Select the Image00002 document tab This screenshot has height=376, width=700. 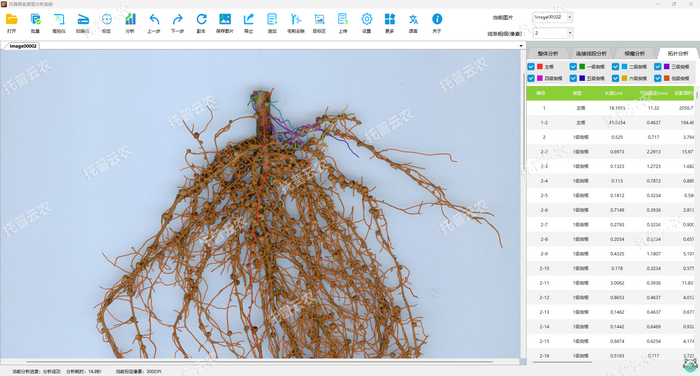coord(23,46)
